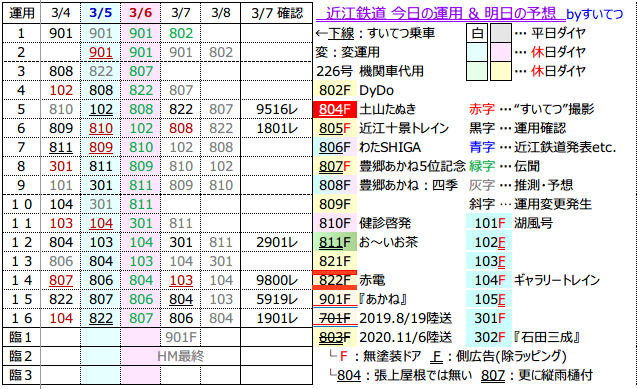Click the underlined red 901 in row 2

click(x=100, y=52)
